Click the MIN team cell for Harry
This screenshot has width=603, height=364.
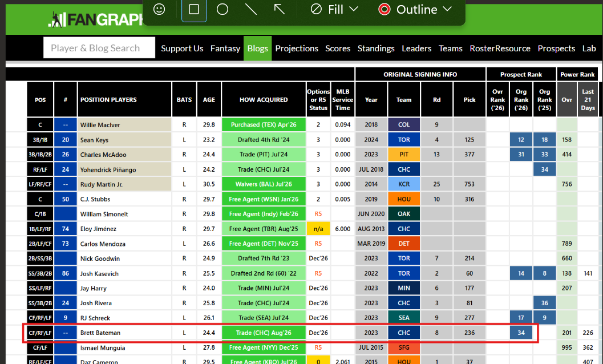404,288
